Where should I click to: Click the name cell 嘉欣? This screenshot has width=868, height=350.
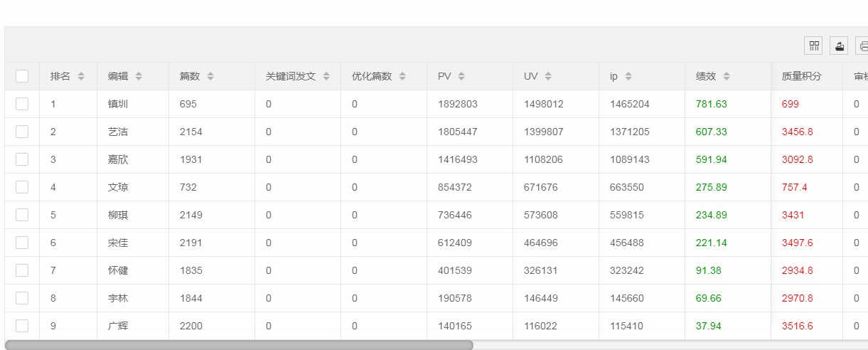pos(118,159)
